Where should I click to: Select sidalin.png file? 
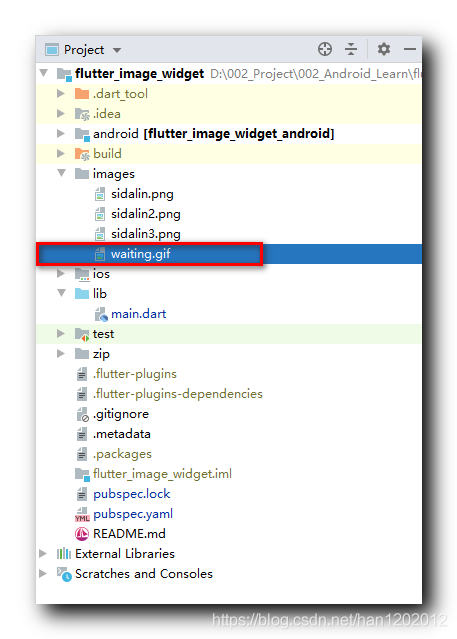(x=142, y=194)
